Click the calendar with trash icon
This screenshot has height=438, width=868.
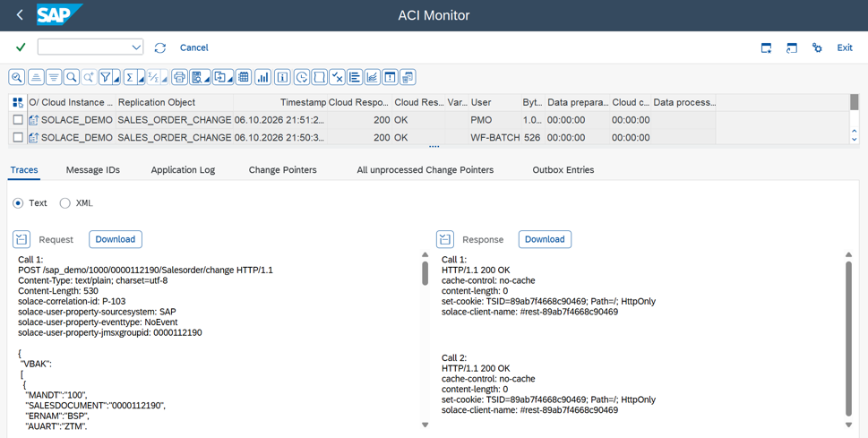coord(408,78)
